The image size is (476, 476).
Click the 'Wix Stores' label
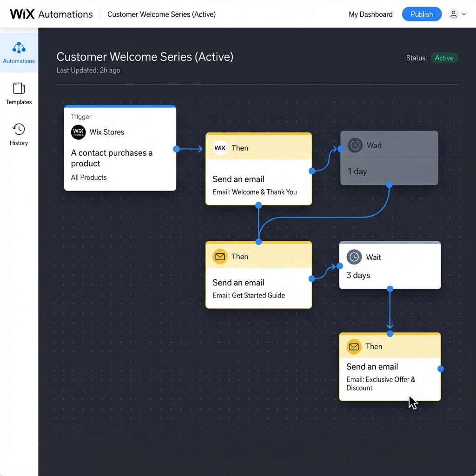(107, 132)
